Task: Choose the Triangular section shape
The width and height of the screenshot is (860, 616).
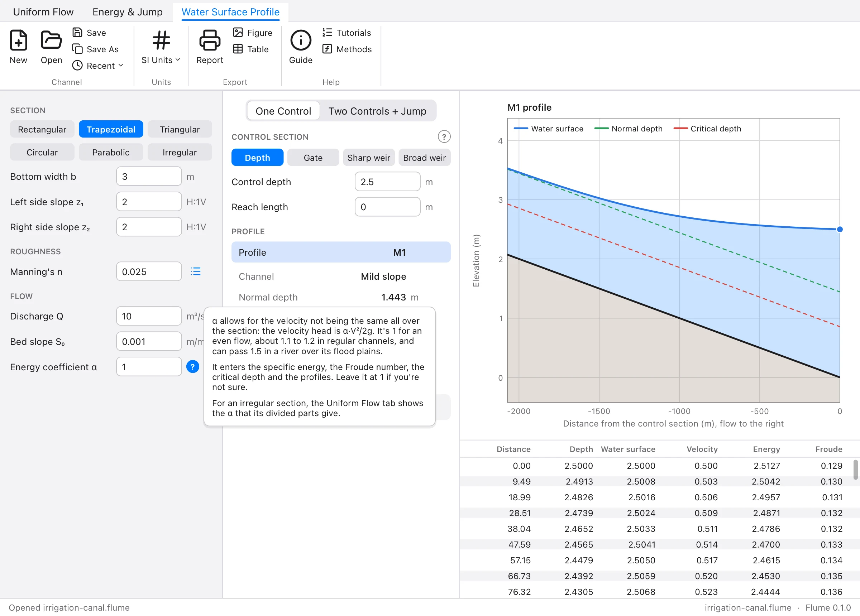Action: (180, 129)
